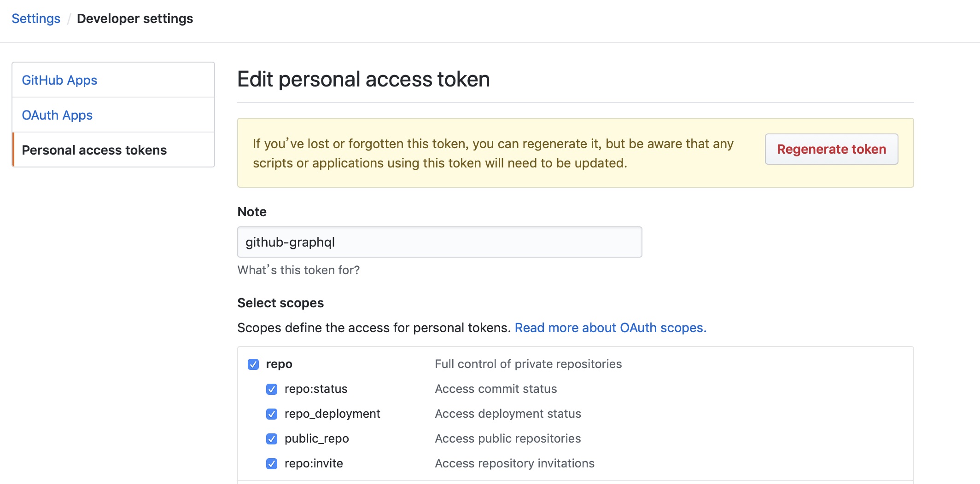980x484 pixels.
Task: Click Full control of private repositories description
Action: pos(528,364)
